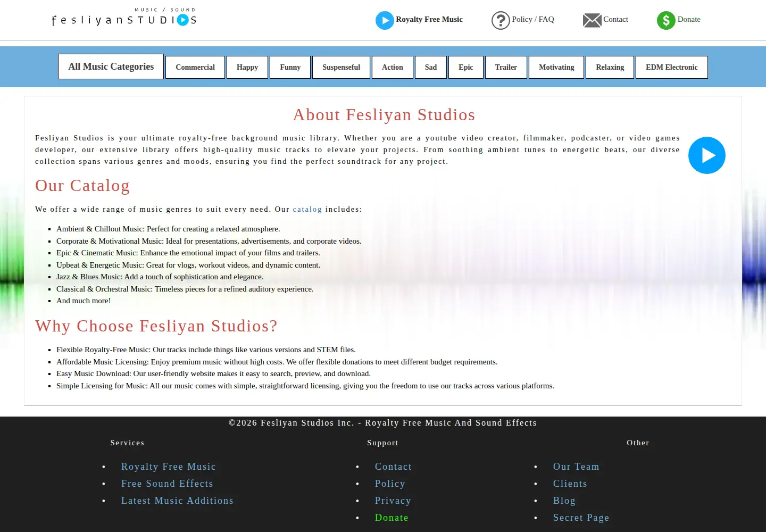Open the Secret Page footer link
Viewport: 766px width, 532px height.
(x=581, y=518)
